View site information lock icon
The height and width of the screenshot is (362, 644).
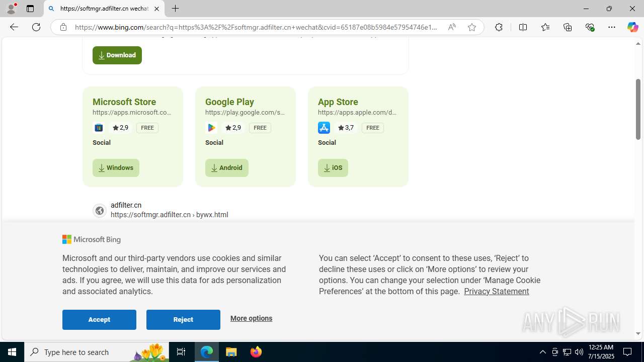[63, 27]
